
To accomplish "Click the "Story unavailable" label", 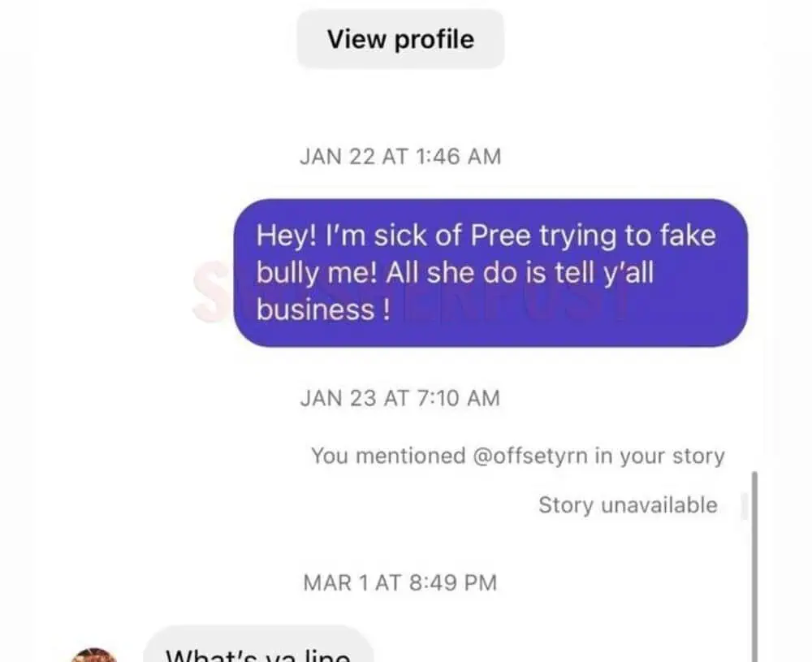I will pyautogui.click(x=628, y=505).
